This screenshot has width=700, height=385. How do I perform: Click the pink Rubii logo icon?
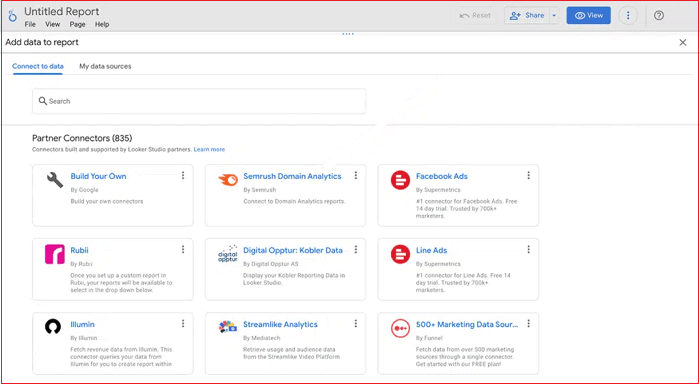[55, 254]
